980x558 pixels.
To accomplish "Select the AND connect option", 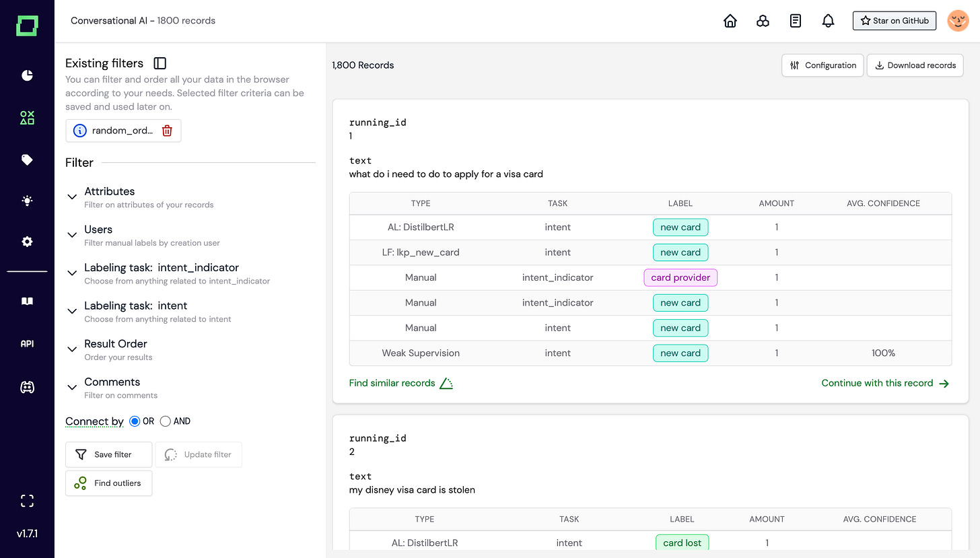I will 166,421.
